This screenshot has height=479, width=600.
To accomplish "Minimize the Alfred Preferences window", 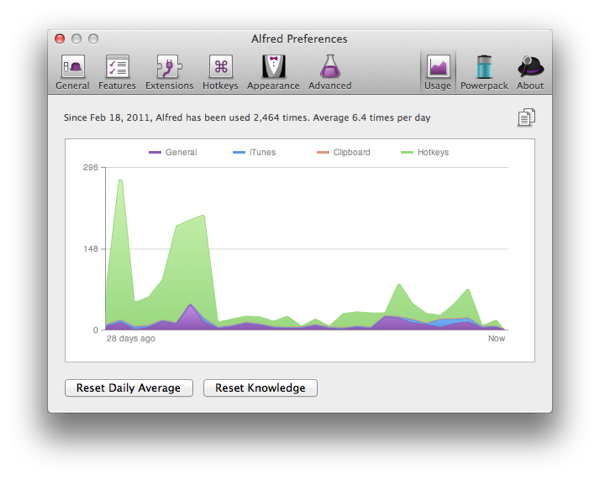I will click(77, 39).
